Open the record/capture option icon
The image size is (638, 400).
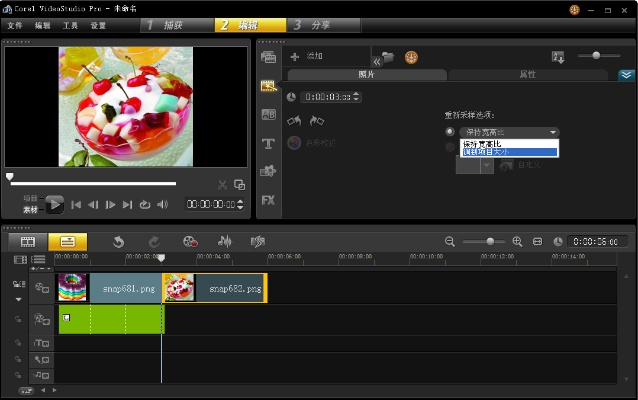click(190, 241)
